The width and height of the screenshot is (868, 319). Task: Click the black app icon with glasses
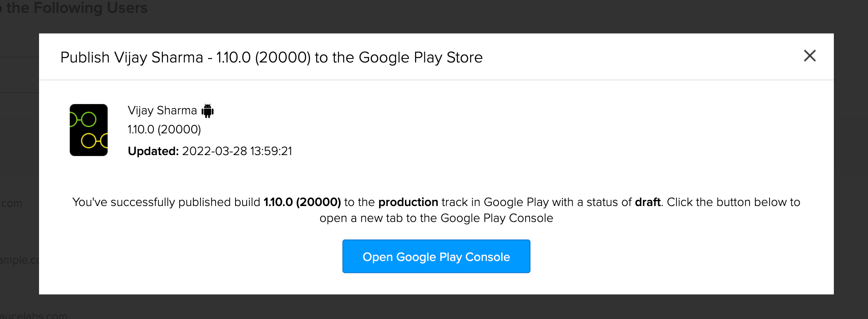tap(89, 130)
